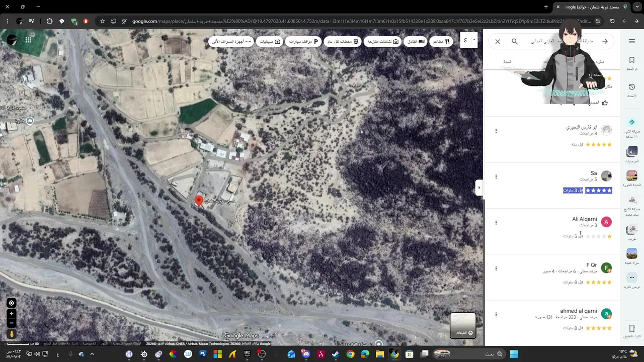Click reviewer name ابو فارس البحيري
This screenshot has height=362, width=644.
click(581, 127)
